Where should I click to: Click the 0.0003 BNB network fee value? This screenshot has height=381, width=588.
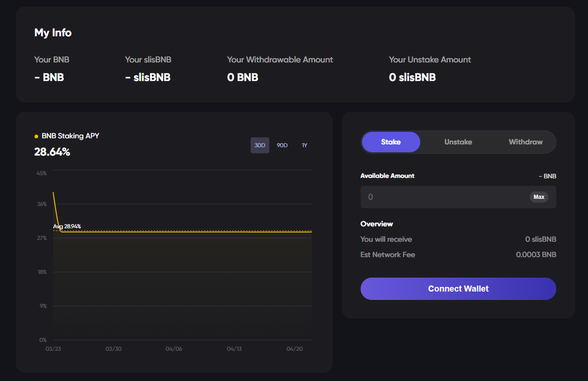click(536, 255)
